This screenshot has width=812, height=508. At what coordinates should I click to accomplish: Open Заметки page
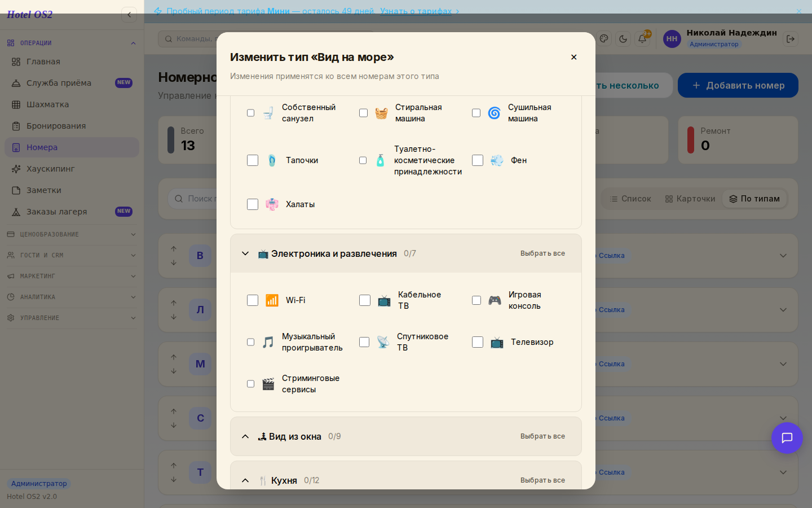coord(72,190)
